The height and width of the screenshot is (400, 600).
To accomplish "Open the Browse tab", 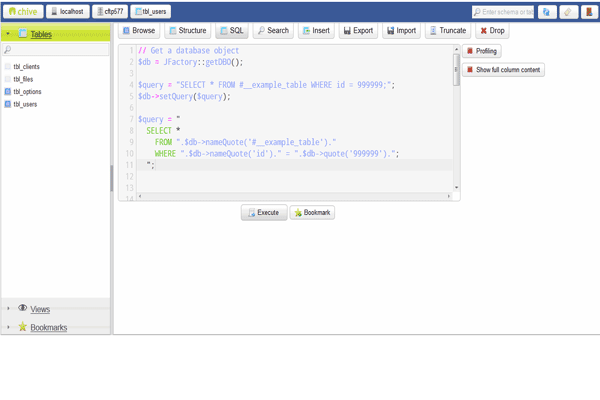I will click(138, 31).
